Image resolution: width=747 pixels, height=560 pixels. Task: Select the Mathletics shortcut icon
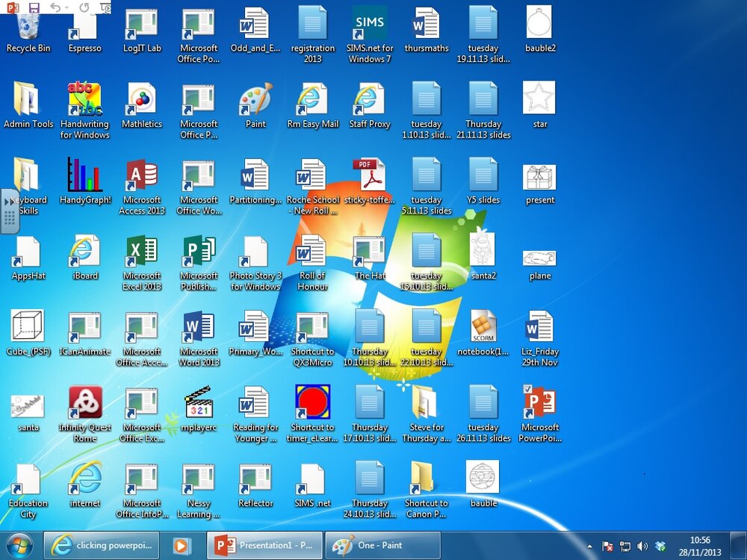[141, 99]
